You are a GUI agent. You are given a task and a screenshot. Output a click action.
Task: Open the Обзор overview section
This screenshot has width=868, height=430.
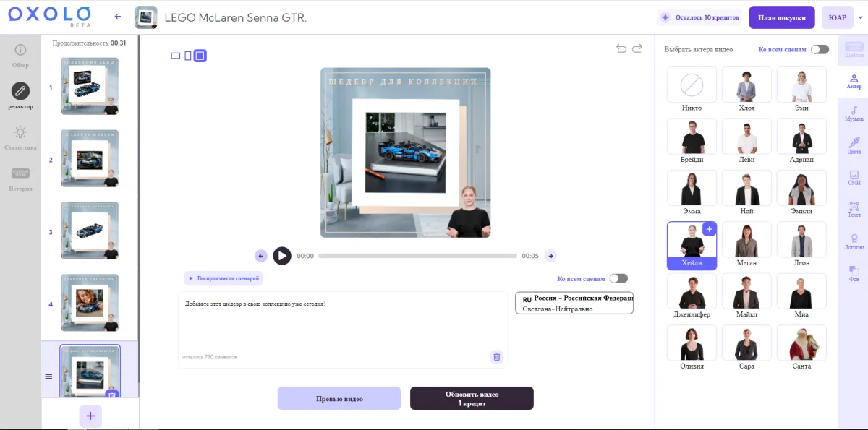tap(20, 55)
